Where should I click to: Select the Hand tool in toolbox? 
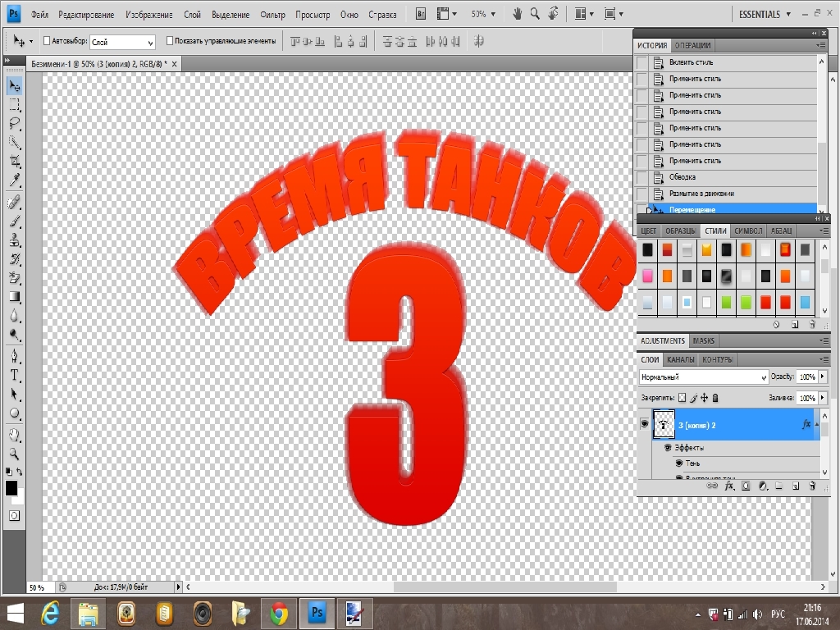15,435
